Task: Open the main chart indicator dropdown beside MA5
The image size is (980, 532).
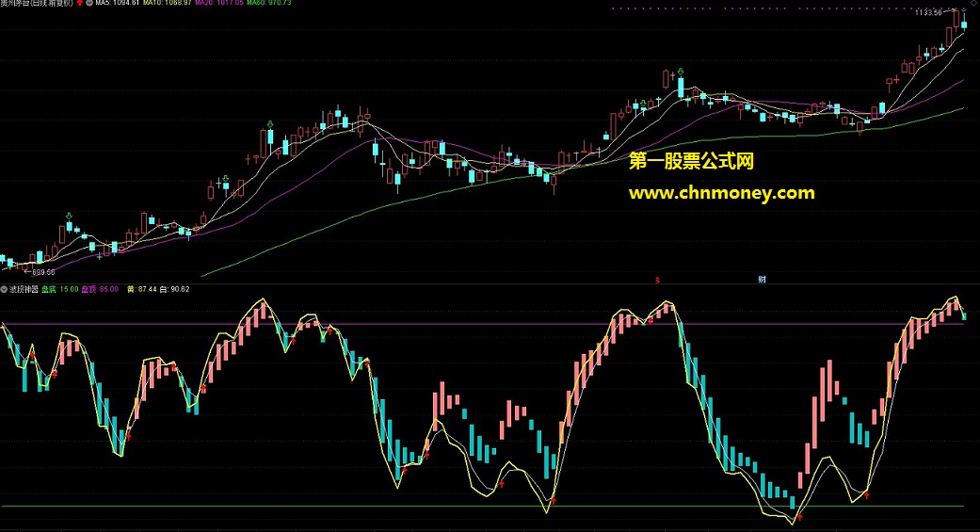Action: [89, 3]
